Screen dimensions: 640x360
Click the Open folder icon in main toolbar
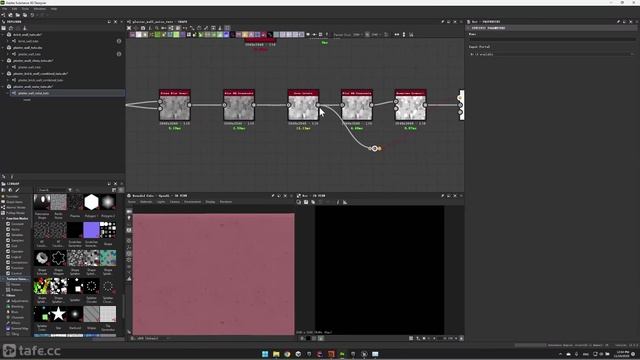(x=18, y=15)
